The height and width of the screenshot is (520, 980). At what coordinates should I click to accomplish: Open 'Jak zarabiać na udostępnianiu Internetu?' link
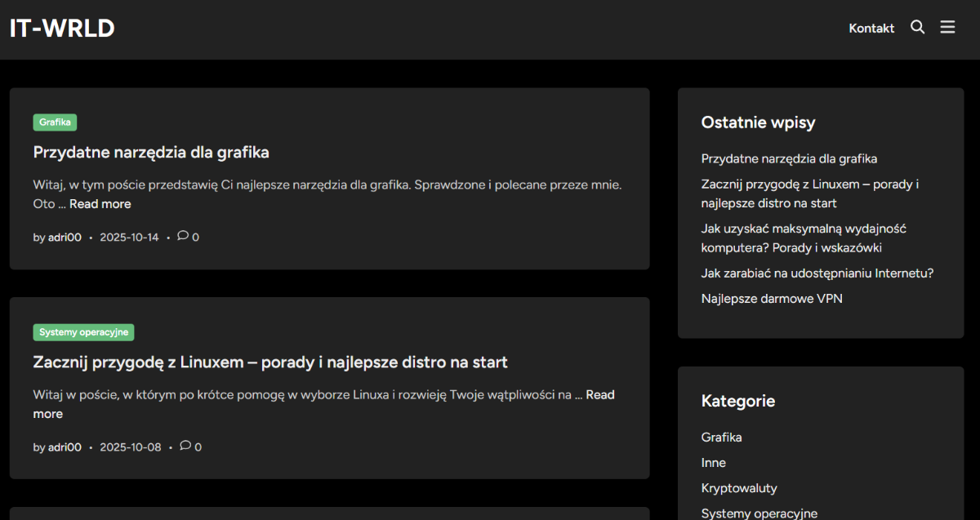817,273
